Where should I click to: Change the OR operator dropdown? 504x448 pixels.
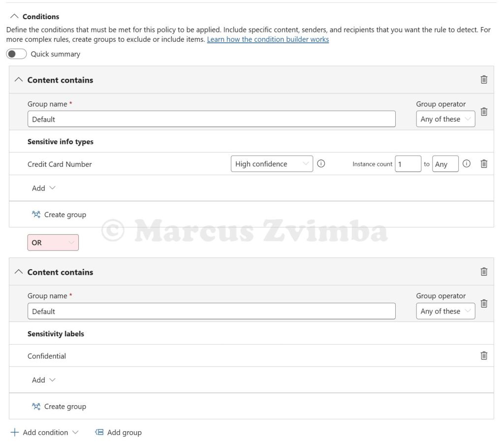point(53,243)
